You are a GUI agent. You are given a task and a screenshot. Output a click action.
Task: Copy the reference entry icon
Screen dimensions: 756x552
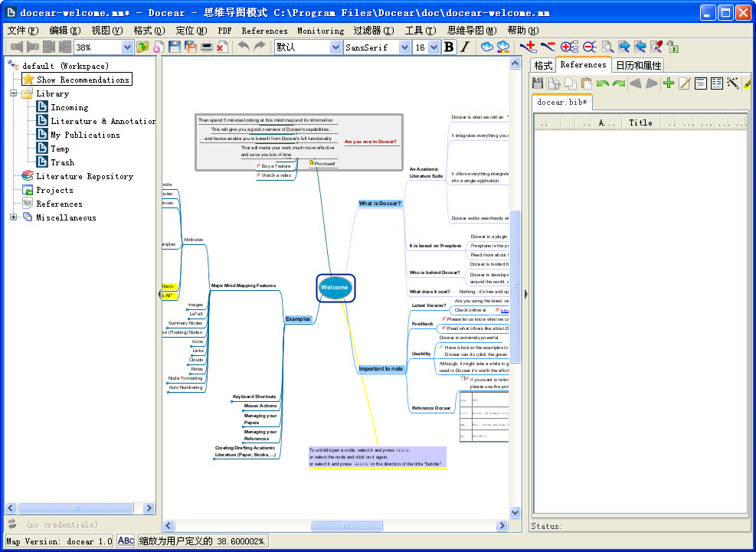point(571,83)
